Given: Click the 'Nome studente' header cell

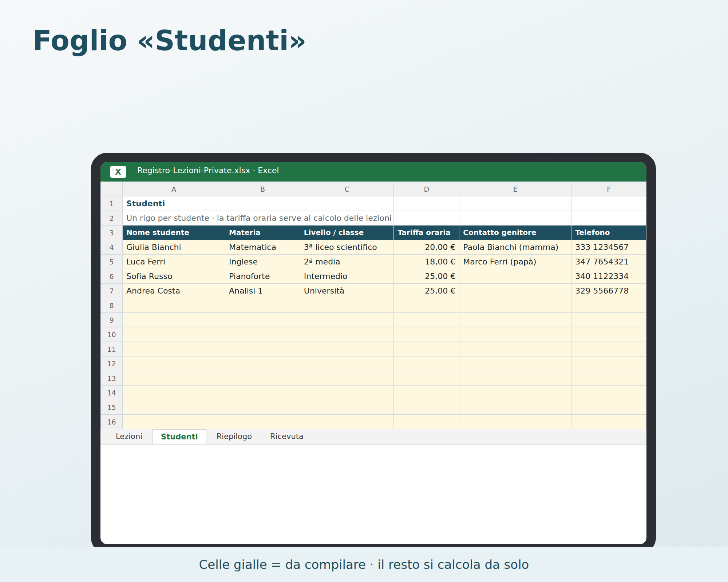Looking at the screenshot, I should click(174, 233).
